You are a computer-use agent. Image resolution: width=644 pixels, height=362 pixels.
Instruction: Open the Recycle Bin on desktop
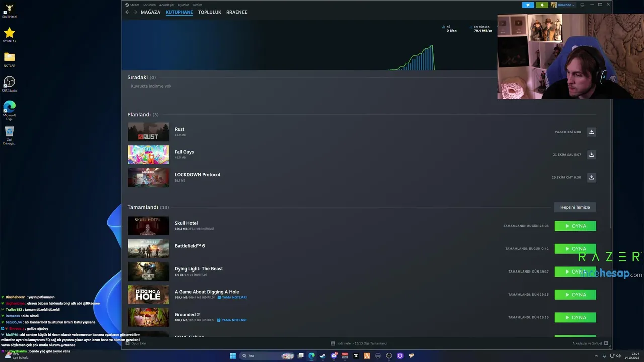click(9, 135)
